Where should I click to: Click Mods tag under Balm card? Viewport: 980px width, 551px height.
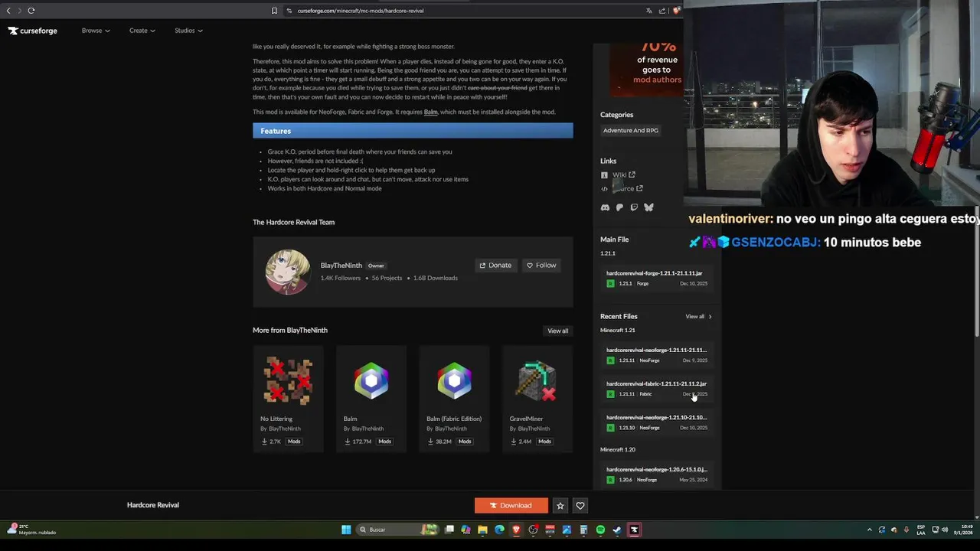coord(384,442)
